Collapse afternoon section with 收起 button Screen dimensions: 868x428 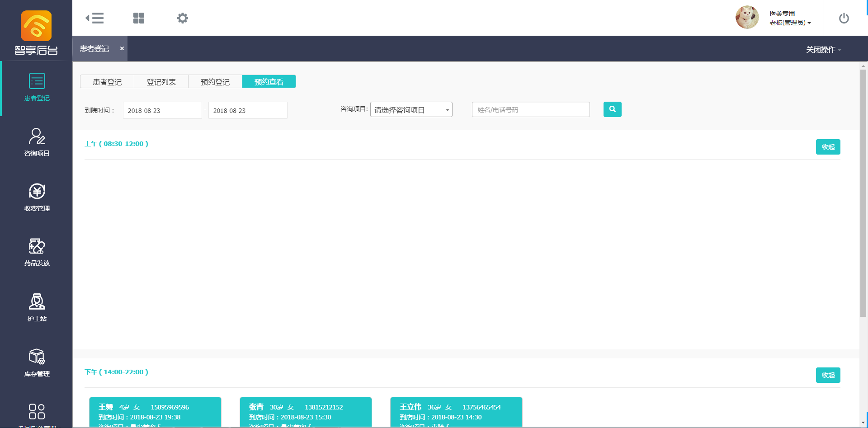tap(828, 375)
